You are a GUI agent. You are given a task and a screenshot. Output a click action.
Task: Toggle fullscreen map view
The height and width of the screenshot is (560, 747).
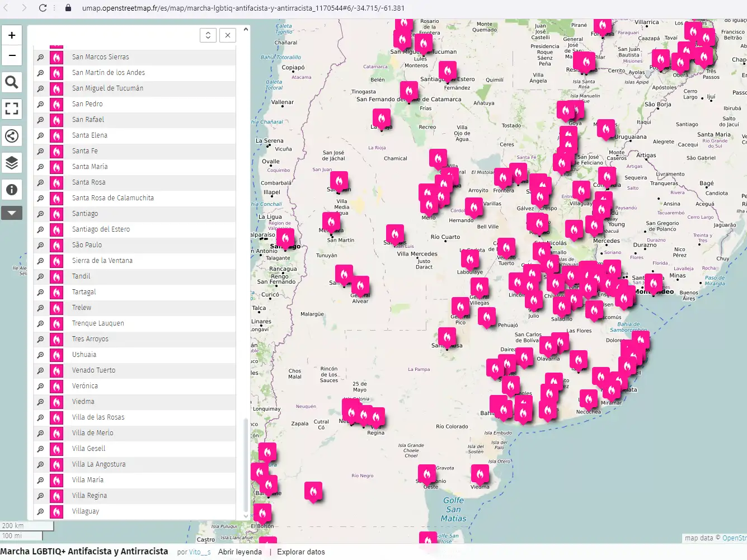point(12,109)
